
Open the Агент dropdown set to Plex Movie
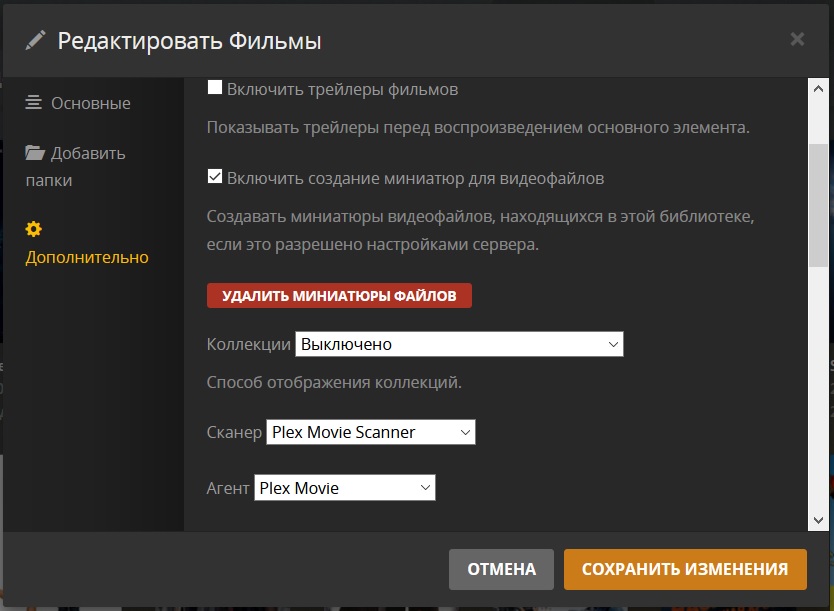345,488
